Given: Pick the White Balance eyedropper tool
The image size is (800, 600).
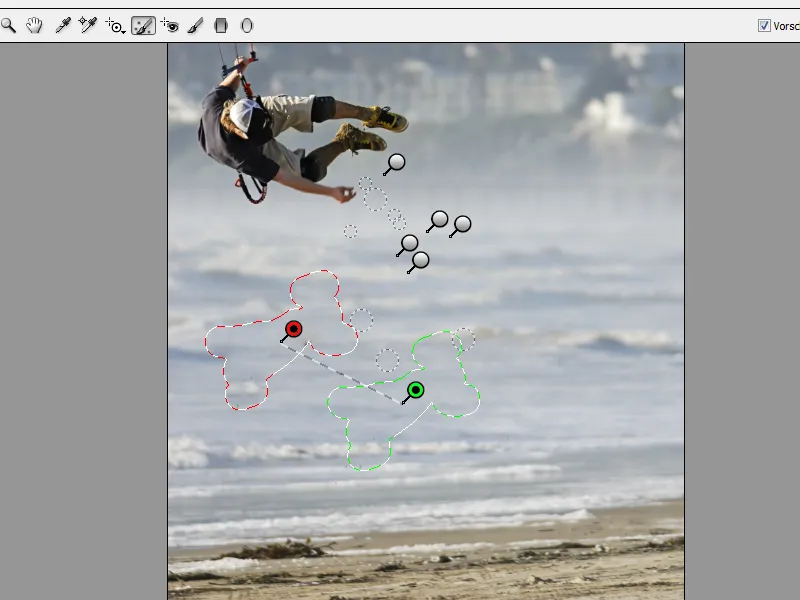Looking at the screenshot, I should tap(63, 25).
